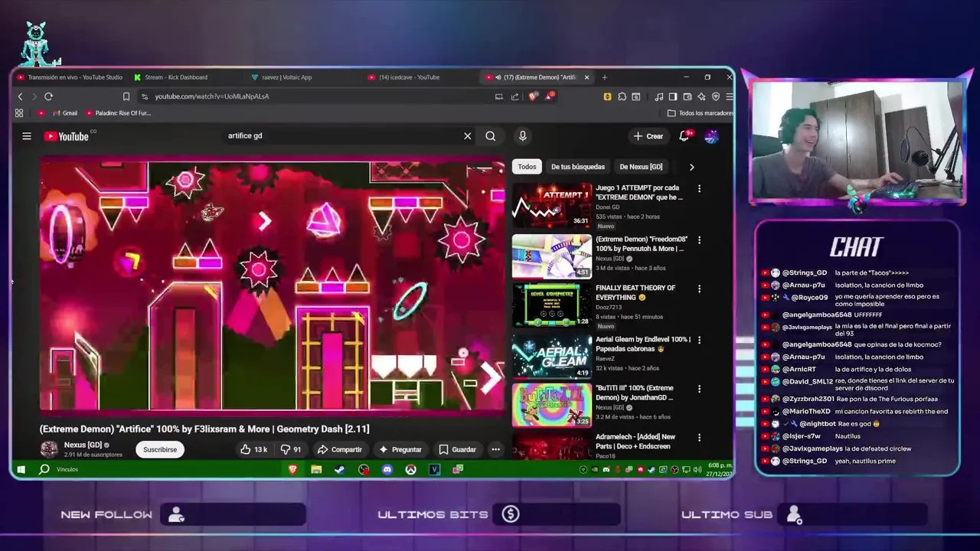This screenshot has height=551, width=980.
Task: Select the 'Todos' filter chip
Action: coord(527,167)
